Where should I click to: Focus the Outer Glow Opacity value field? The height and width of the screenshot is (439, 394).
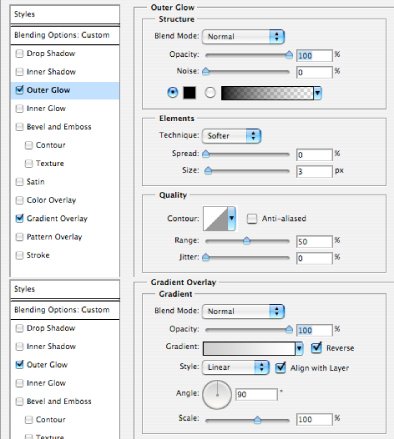314,55
